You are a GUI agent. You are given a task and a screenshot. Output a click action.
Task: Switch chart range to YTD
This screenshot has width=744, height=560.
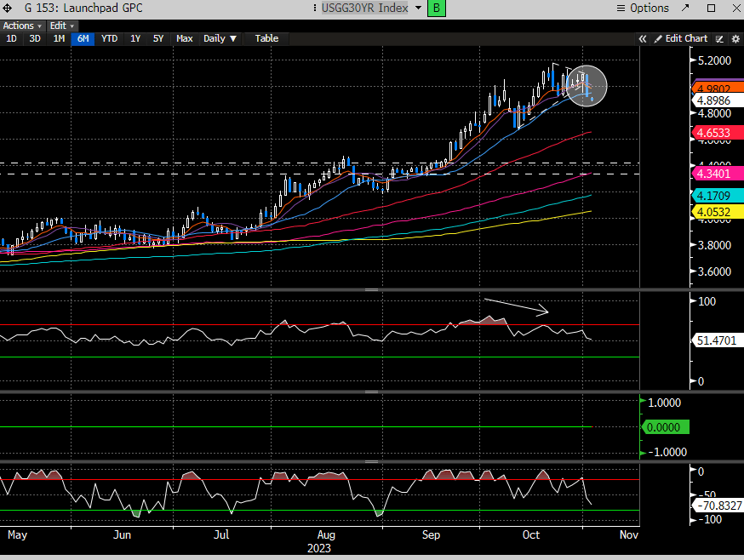109,38
